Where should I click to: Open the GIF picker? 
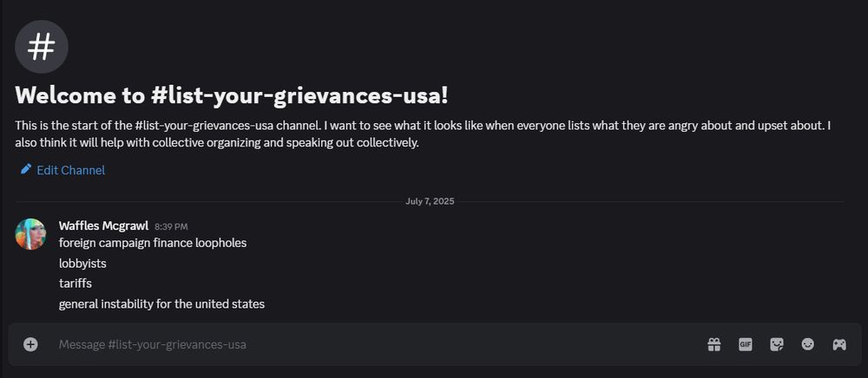[x=745, y=345]
